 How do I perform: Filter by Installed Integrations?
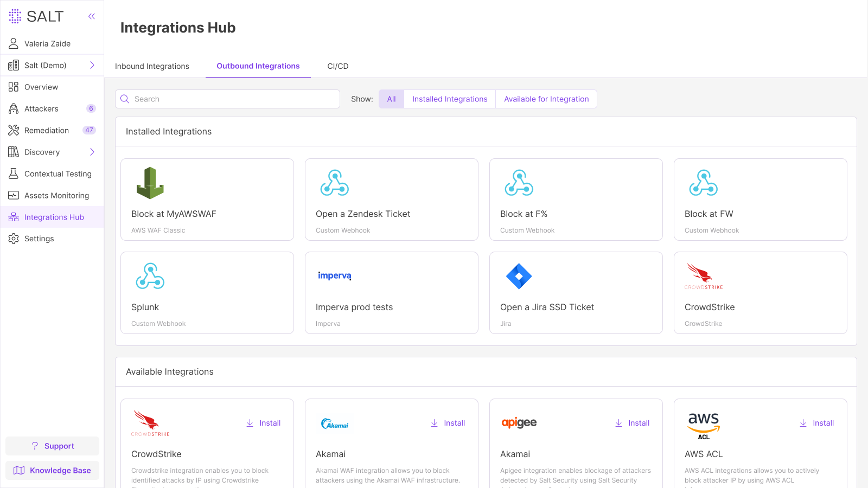coord(450,99)
